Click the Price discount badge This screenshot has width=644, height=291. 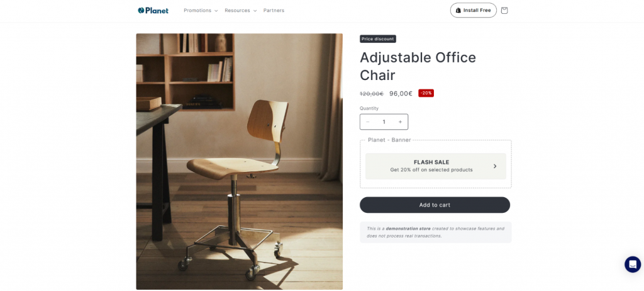(378, 38)
